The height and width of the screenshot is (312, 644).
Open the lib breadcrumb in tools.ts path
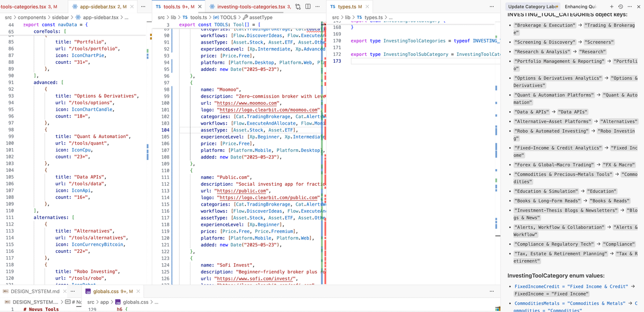coord(174,18)
